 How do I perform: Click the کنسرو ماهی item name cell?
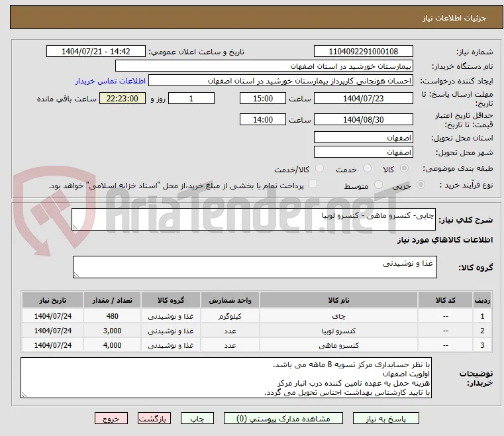[x=338, y=345]
